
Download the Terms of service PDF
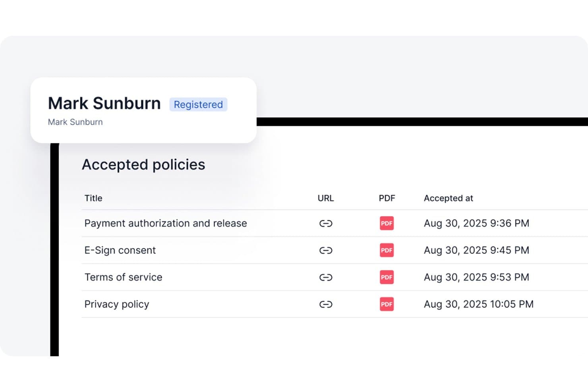pyautogui.click(x=387, y=277)
